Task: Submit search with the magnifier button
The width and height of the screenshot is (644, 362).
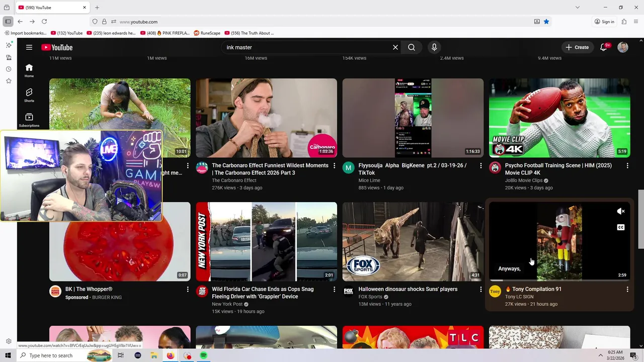Action: (412, 47)
